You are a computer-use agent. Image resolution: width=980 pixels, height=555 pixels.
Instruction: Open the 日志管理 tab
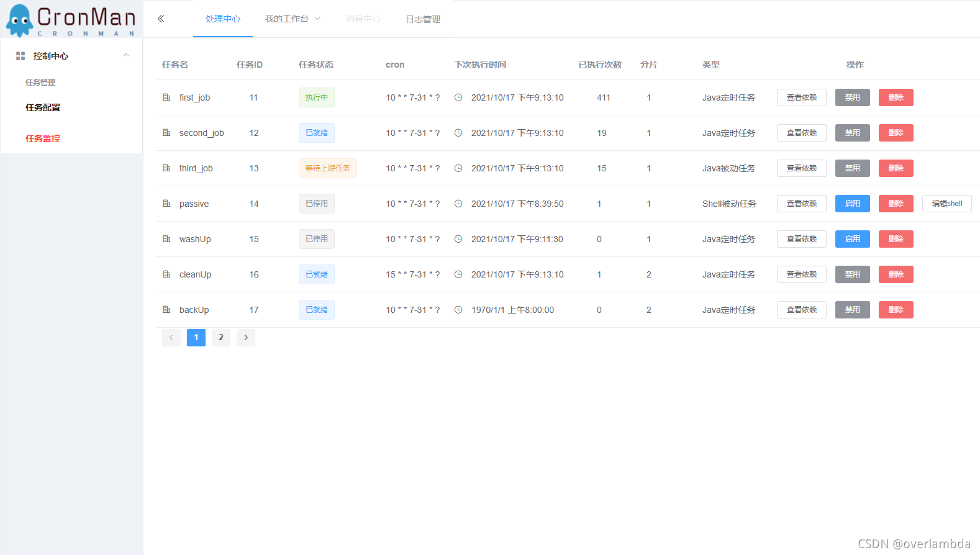point(423,19)
